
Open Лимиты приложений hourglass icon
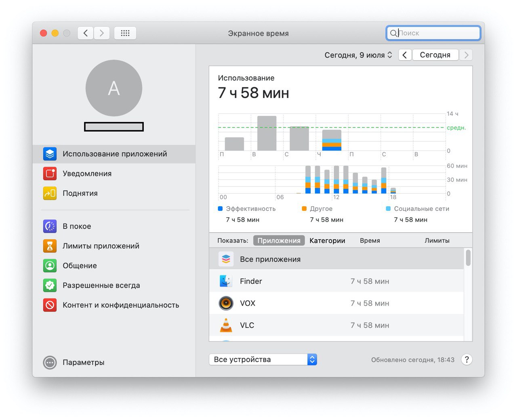click(50, 246)
